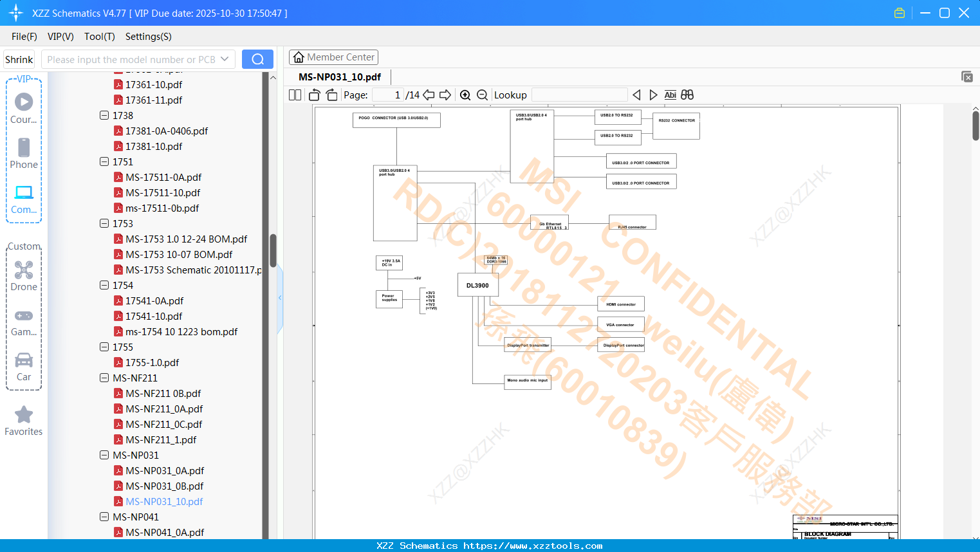Open ms-17511-0b.pdf file

click(x=162, y=208)
